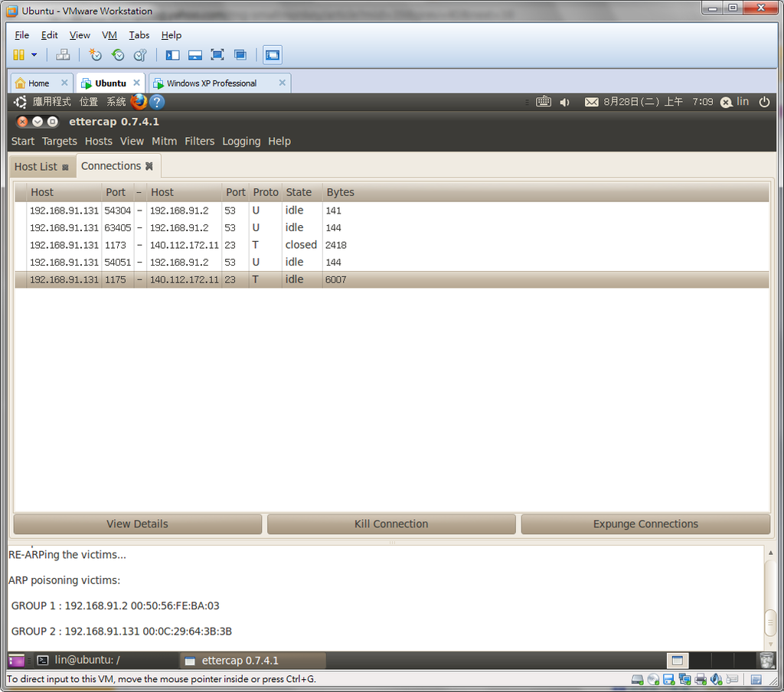Click the workspace switcher active workspace
784x692 pixels.
coord(678,661)
